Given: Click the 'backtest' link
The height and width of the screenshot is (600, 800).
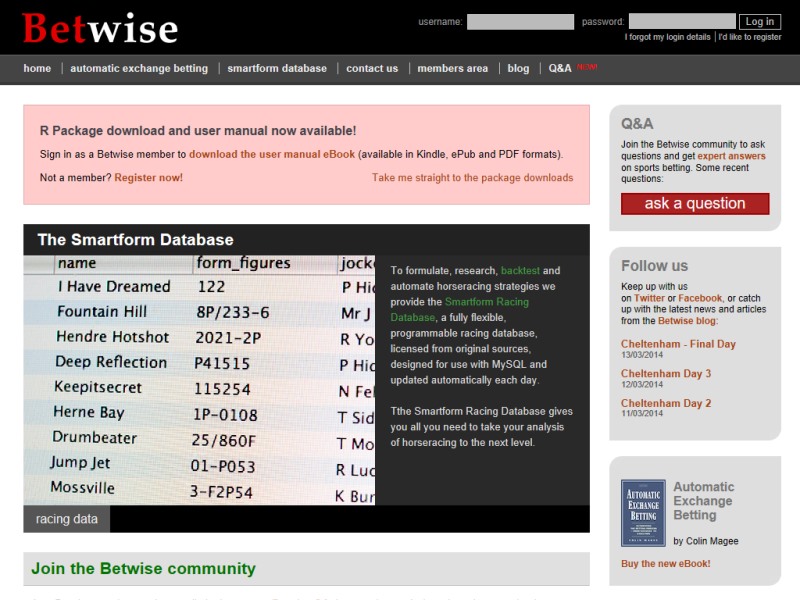Looking at the screenshot, I should click(520, 270).
